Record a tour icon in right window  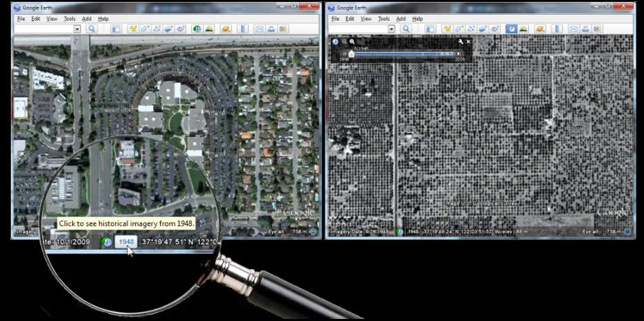pos(494,29)
